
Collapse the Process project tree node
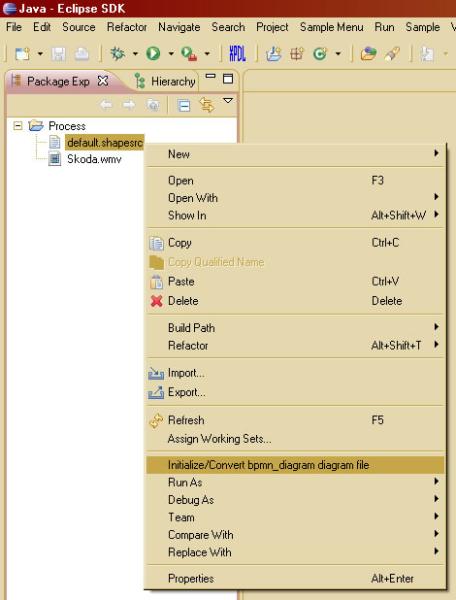[x=18, y=126]
